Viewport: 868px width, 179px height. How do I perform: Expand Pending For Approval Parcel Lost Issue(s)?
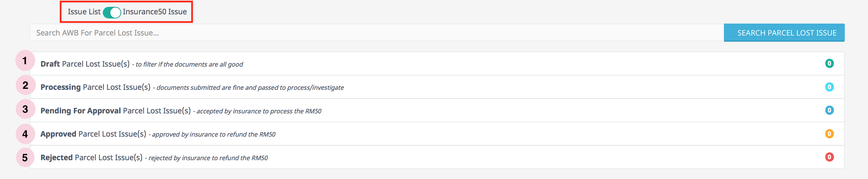(115, 111)
